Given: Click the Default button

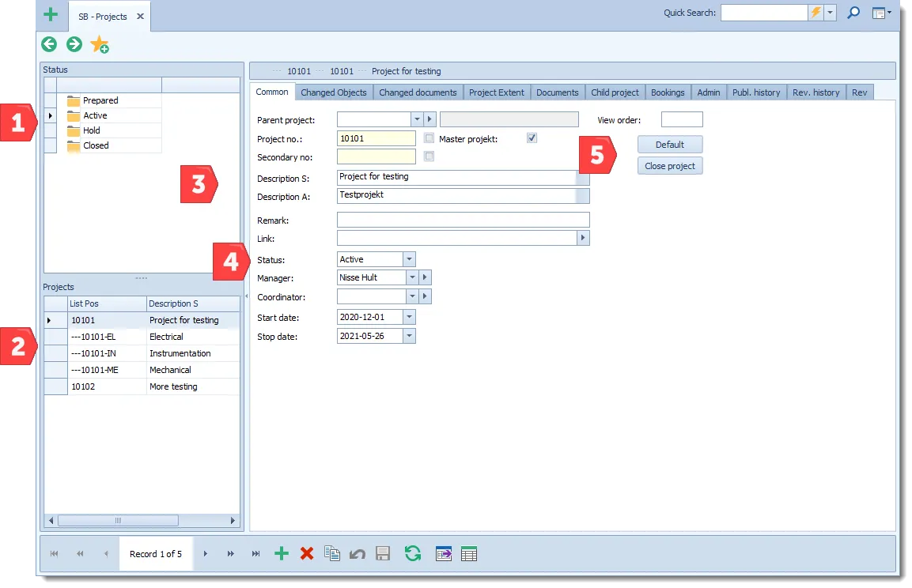Looking at the screenshot, I should click(x=670, y=145).
